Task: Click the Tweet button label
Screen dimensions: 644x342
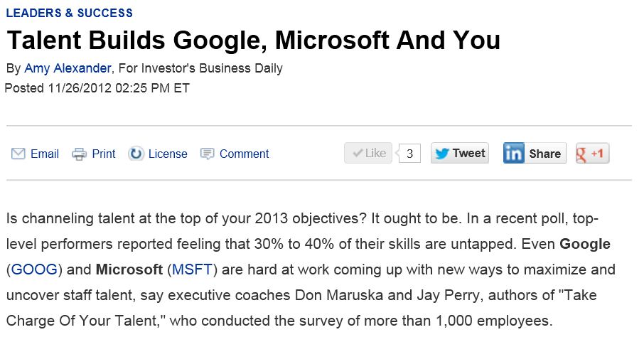Action: 468,153
